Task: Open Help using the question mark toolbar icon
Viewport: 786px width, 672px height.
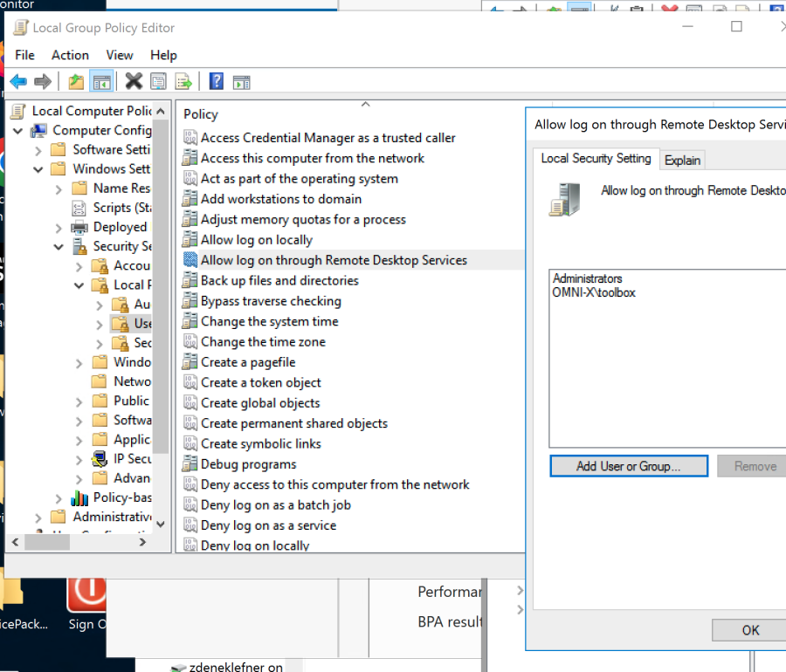Action: 216,80
